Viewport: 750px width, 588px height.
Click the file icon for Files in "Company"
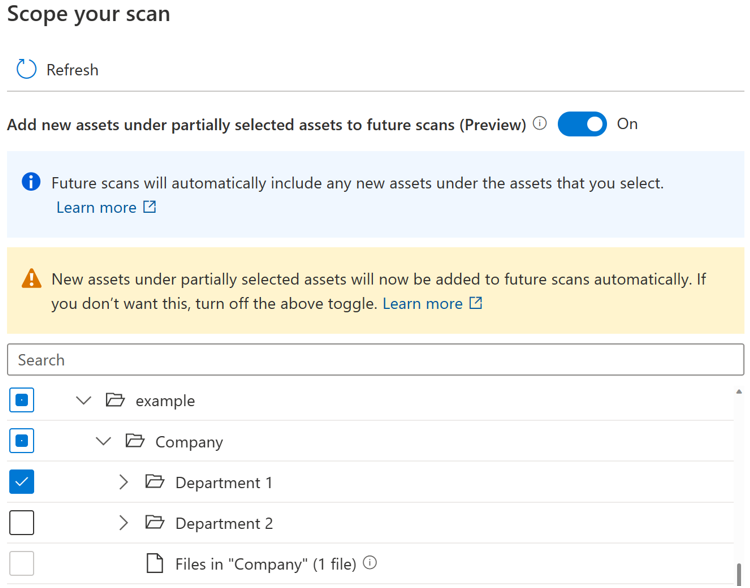coord(154,564)
